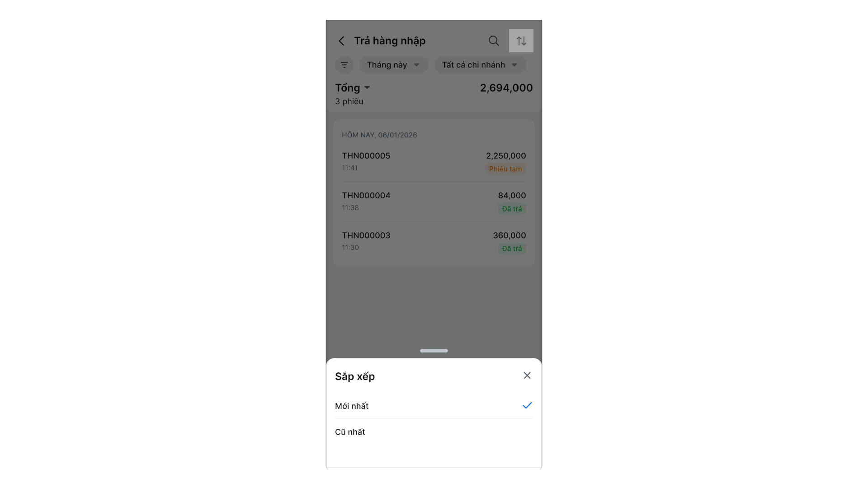Expand the Tất cả chi nhánh dropdown
Viewport: 868px width, 488px height.
[480, 65]
